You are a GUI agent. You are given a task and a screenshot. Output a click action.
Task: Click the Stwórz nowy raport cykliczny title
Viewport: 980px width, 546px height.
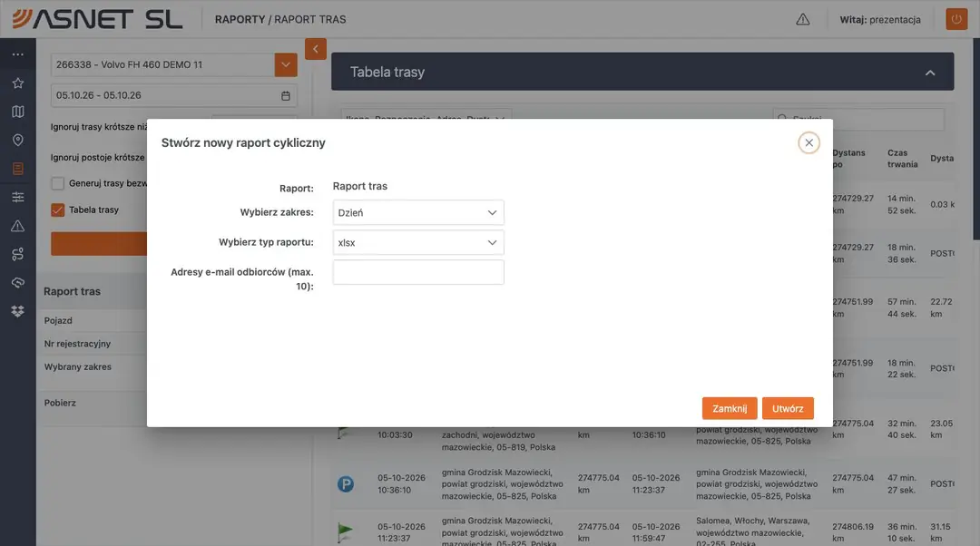[243, 142]
